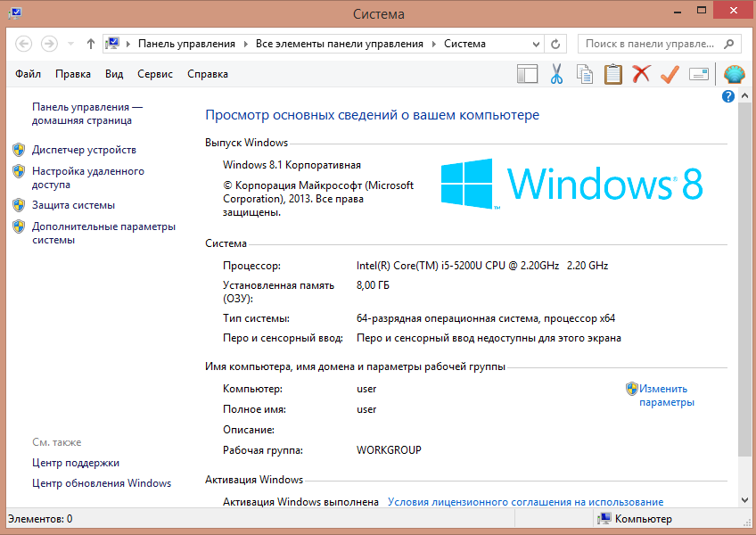Image resolution: width=756 pixels, height=535 pixels.
Task: Click the 64-разрядная операционная система text
Action: [x=486, y=318]
